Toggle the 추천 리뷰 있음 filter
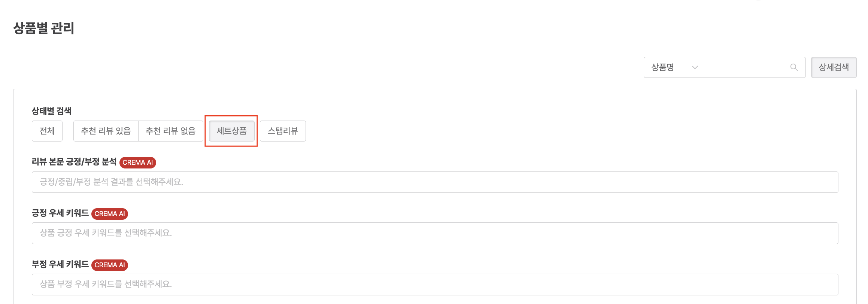Viewport: 868px width, 304px height. (x=106, y=131)
